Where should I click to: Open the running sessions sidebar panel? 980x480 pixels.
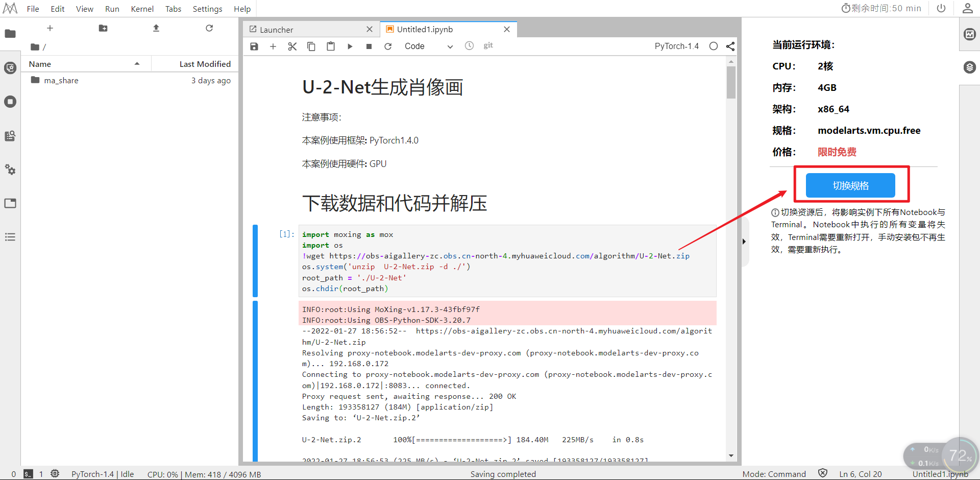click(x=10, y=102)
